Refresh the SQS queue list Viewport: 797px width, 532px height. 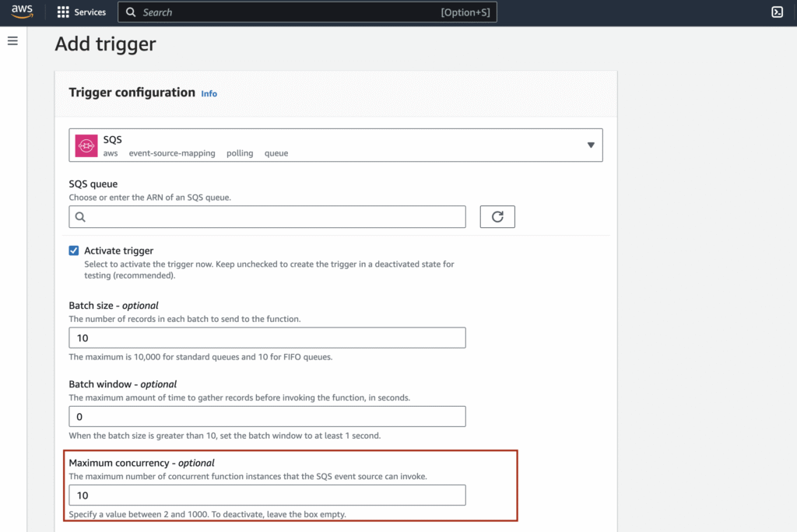[497, 217]
